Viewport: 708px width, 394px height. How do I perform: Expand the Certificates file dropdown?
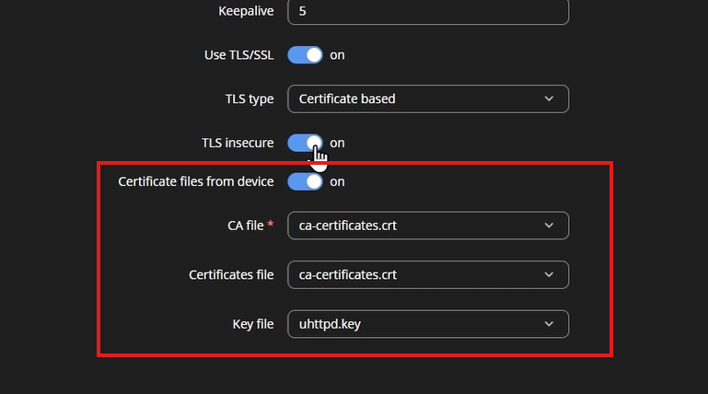click(x=428, y=275)
